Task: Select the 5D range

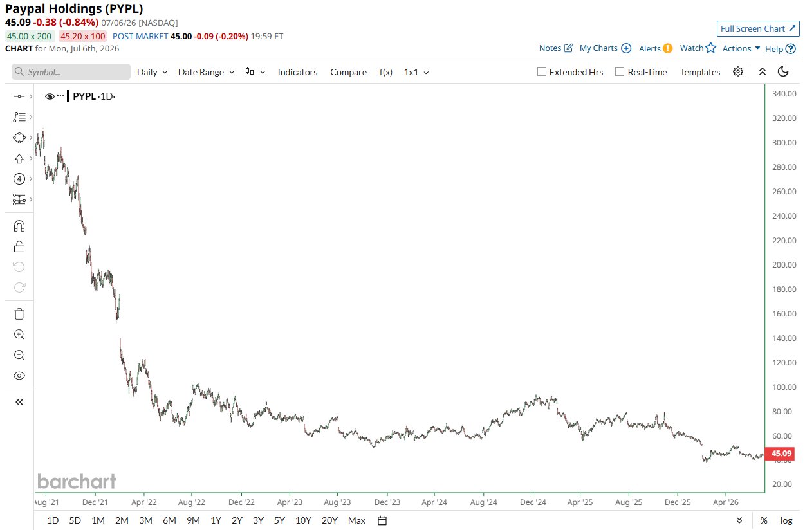Action: pos(75,520)
